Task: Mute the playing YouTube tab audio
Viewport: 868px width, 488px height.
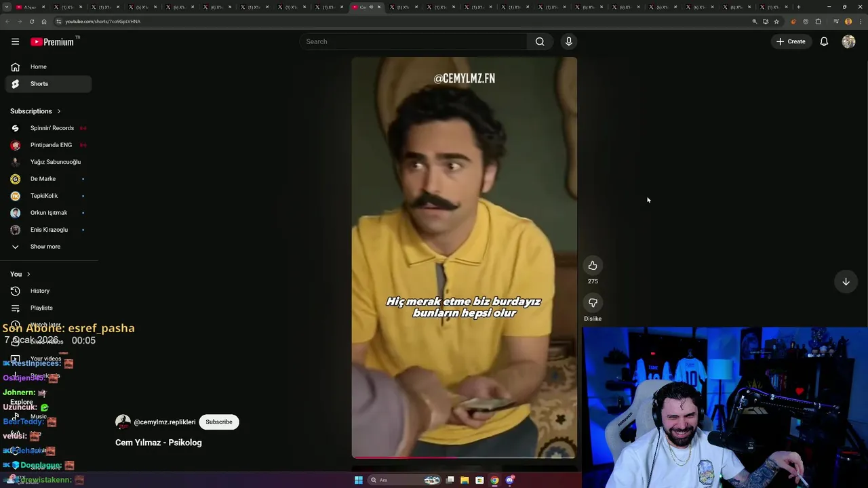Action: (x=371, y=7)
